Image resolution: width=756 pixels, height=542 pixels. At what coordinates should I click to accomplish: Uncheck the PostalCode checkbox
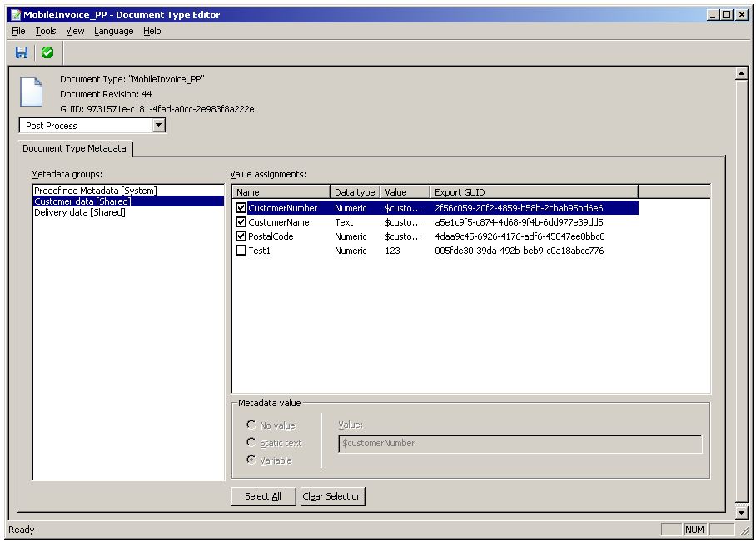pos(241,236)
